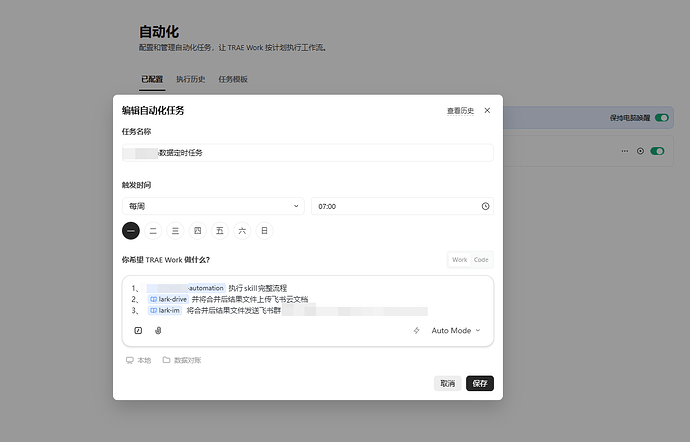Image resolution: width=690 pixels, height=442 pixels.
Task: Close the edit automation task dialog
Action: pos(487,110)
